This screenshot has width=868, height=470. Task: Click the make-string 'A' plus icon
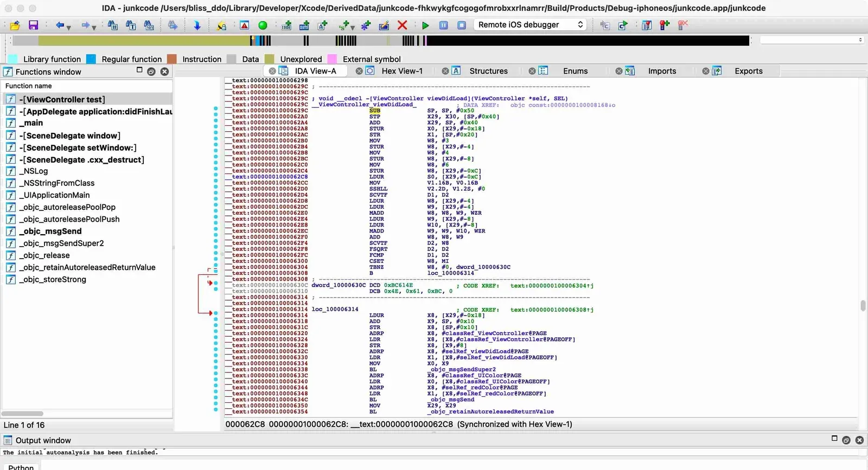(x=322, y=25)
